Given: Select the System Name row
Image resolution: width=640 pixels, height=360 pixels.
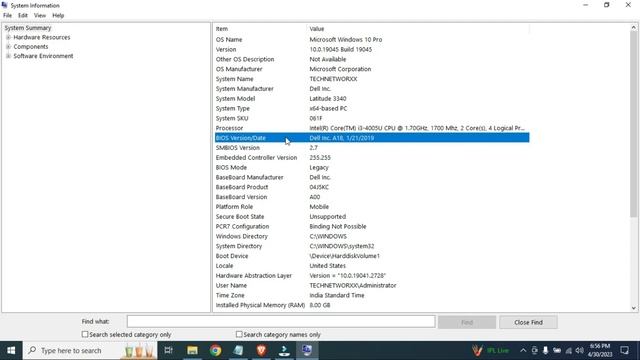Looking at the screenshot, I should (x=372, y=79).
